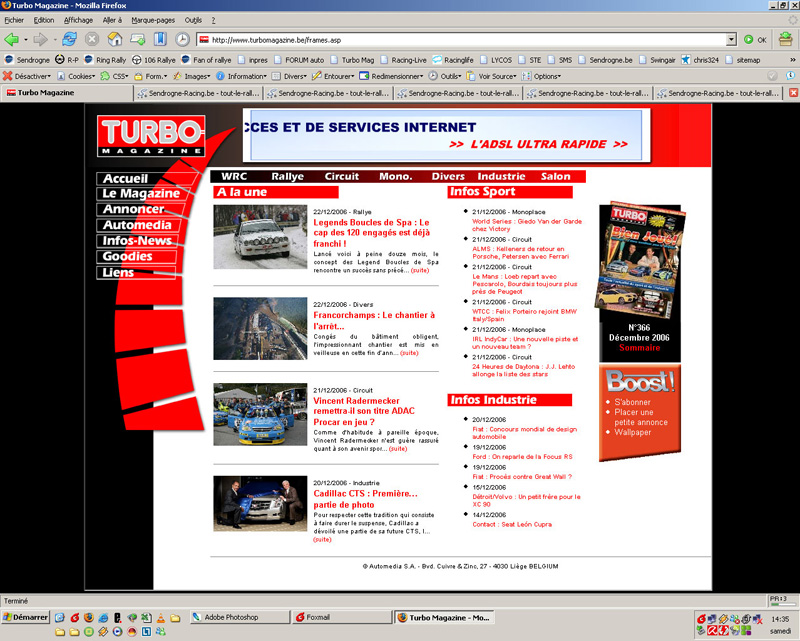
Task: Open the Marque-pages menu
Action: [153, 20]
